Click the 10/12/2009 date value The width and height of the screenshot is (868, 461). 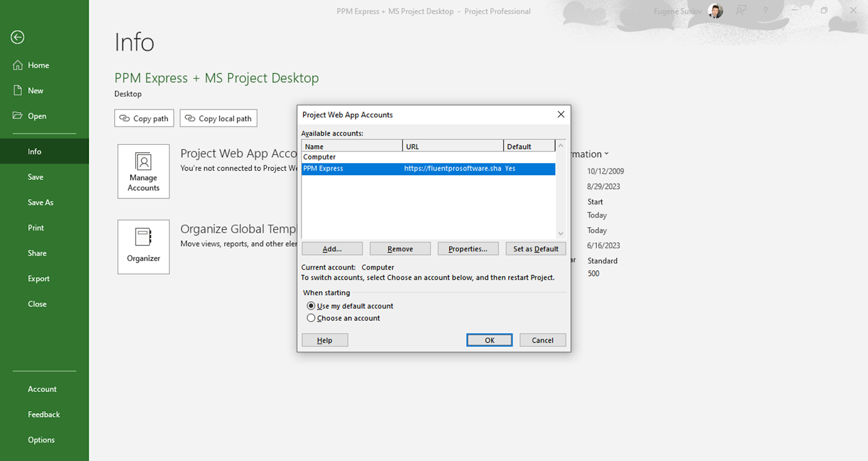pos(605,171)
